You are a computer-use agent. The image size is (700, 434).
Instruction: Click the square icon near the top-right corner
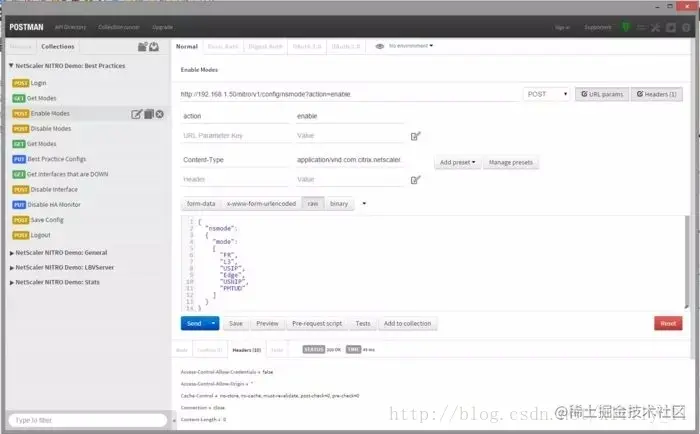click(671, 28)
